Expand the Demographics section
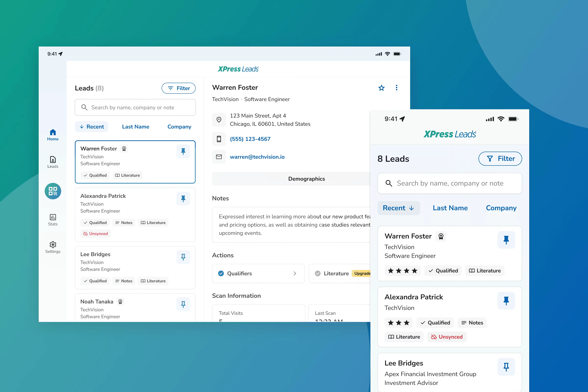The width and height of the screenshot is (588, 392). pos(306,179)
